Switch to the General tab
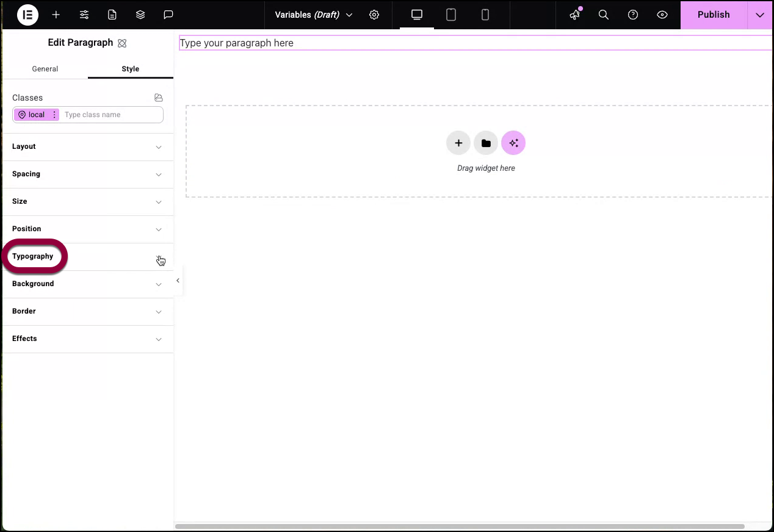Image resolution: width=774 pixels, height=532 pixels. 45,69
